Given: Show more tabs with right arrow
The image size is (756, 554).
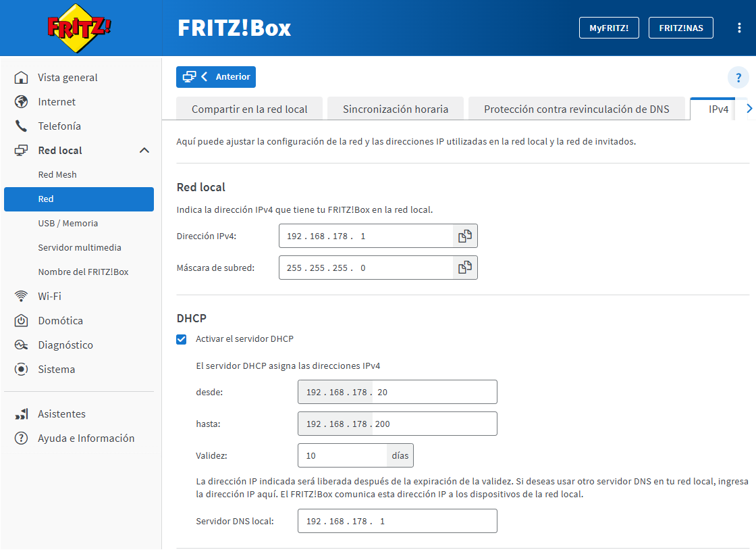Looking at the screenshot, I should click(x=749, y=109).
